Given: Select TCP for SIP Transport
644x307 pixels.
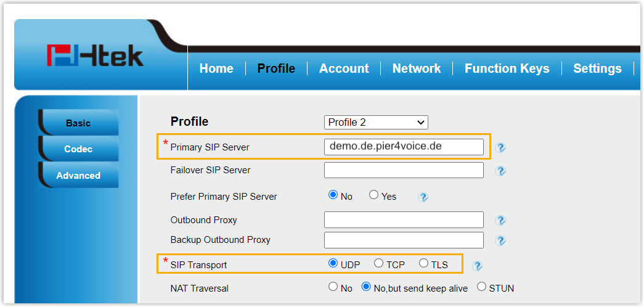Looking at the screenshot, I should tap(379, 264).
